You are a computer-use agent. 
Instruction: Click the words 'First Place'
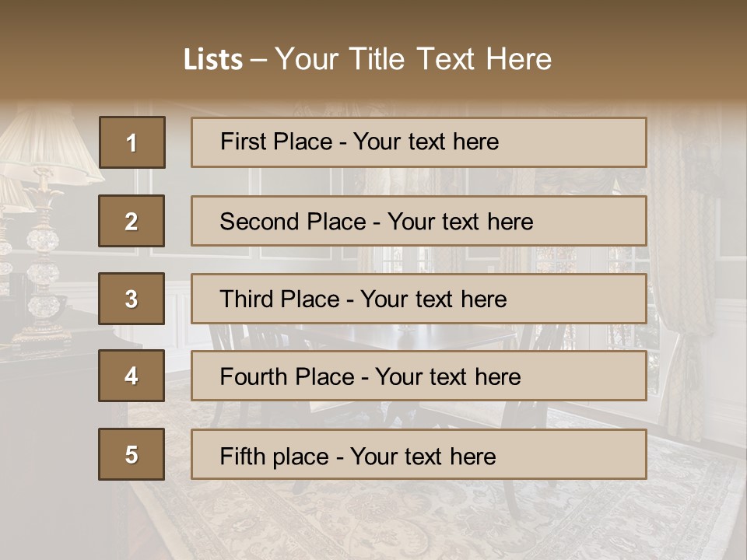(x=276, y=142)
